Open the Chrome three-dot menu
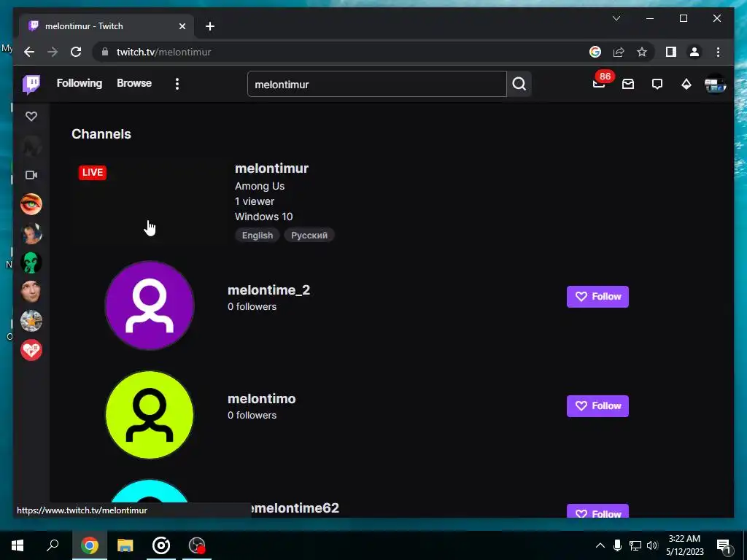Viewport: 747px width, 560px height. 718,52
